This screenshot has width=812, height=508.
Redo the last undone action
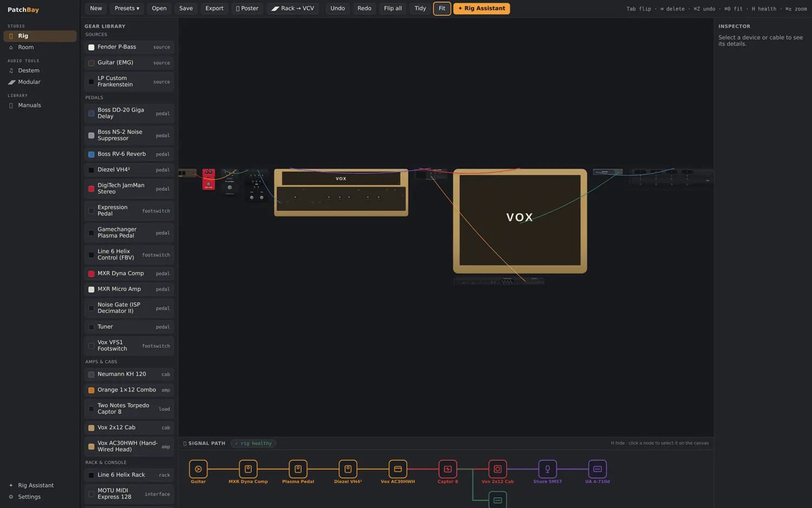click(364, 9)
